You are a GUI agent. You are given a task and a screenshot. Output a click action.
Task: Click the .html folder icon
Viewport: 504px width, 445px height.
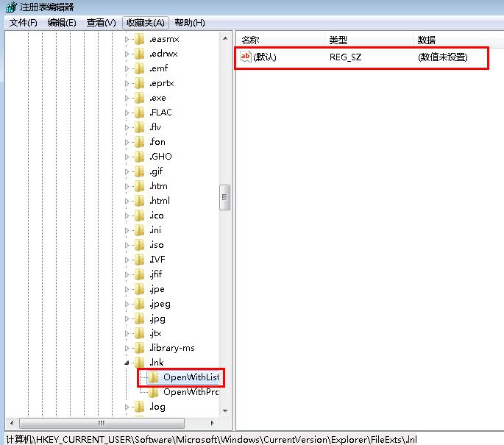click(x=139, y=201)
